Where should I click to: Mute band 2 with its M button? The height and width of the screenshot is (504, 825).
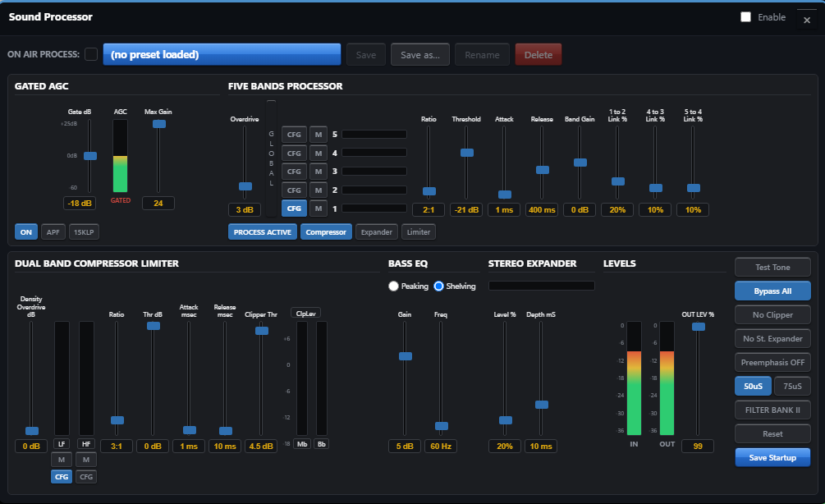319,190
